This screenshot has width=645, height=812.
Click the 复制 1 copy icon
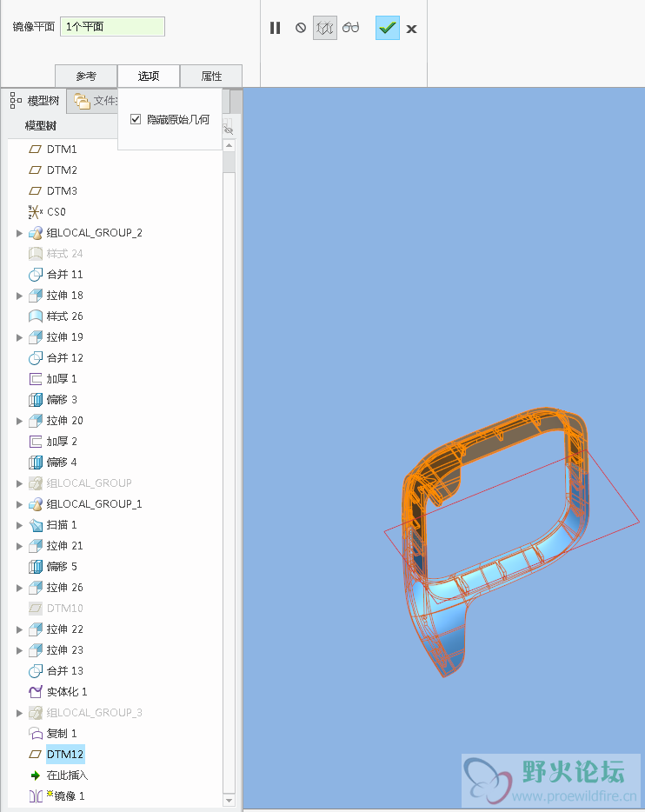[35, 734]
